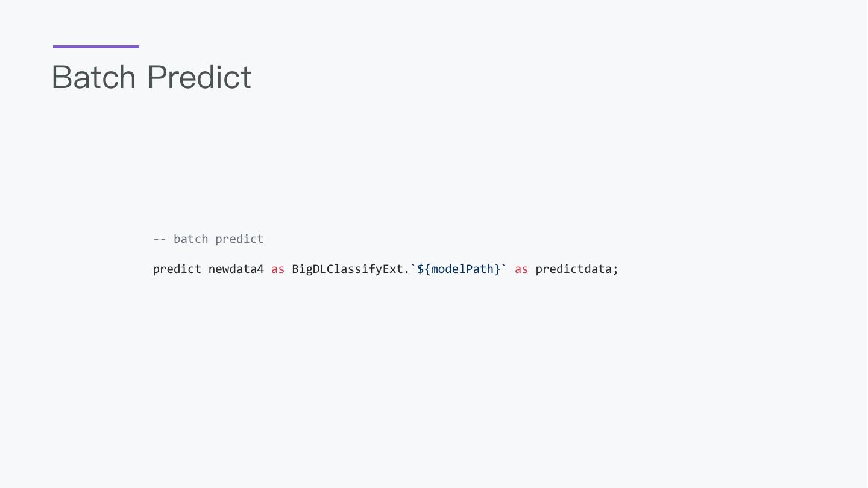Click the red "as" before predictdata
Image resolution: width=868 pixels, height=488 pixels.
pos(521,269)
